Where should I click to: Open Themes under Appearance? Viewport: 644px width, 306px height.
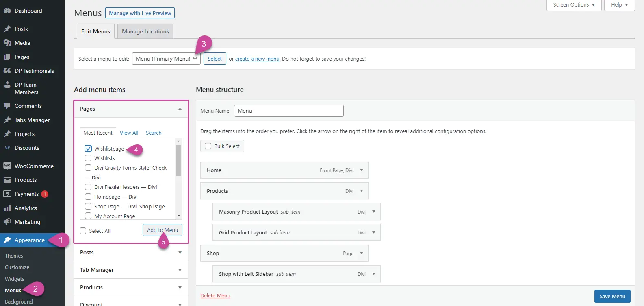[14, 256]
